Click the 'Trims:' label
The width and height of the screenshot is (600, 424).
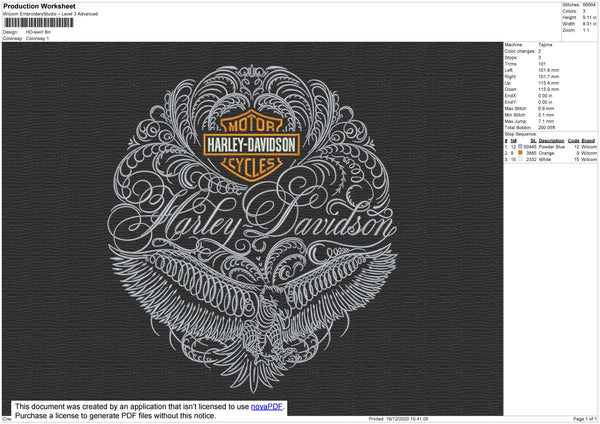511,64
